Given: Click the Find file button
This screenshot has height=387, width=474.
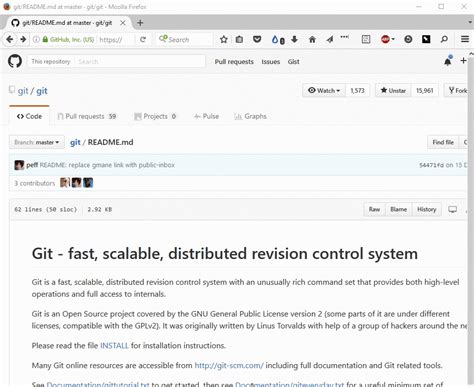Looking at the screenshot, I should 443,142.
